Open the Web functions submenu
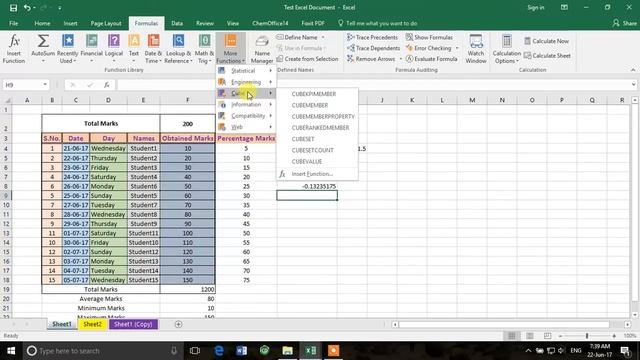 246,127
